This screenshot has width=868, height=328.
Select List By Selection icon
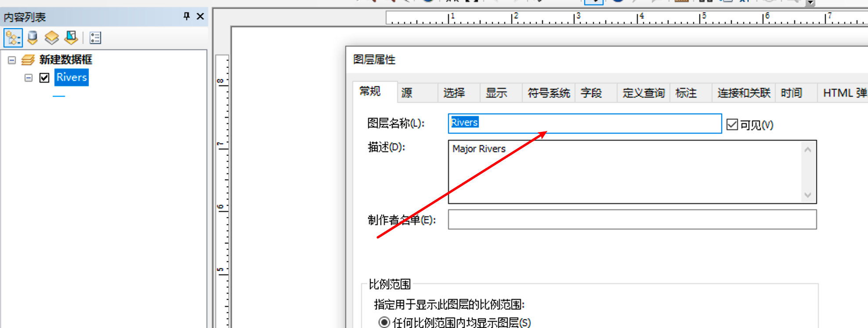coord(71,38)
